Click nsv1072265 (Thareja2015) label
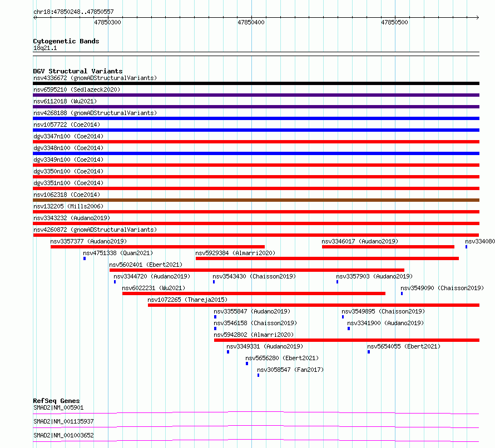 187,300
